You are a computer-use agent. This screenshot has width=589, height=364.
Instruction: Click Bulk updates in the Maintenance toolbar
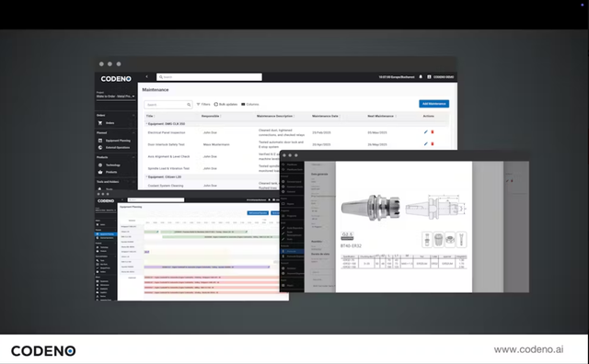pos(225,104)
